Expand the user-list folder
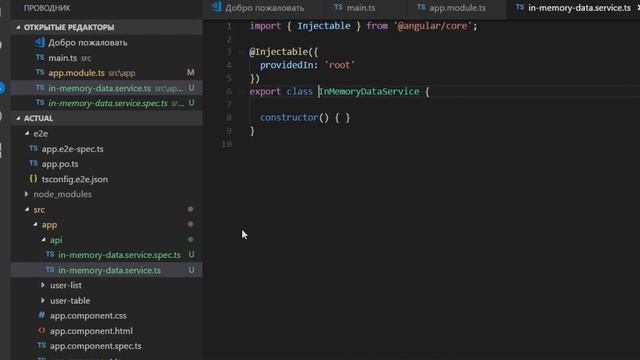Viewport: 640px width, 360px height. click(43, 285)
